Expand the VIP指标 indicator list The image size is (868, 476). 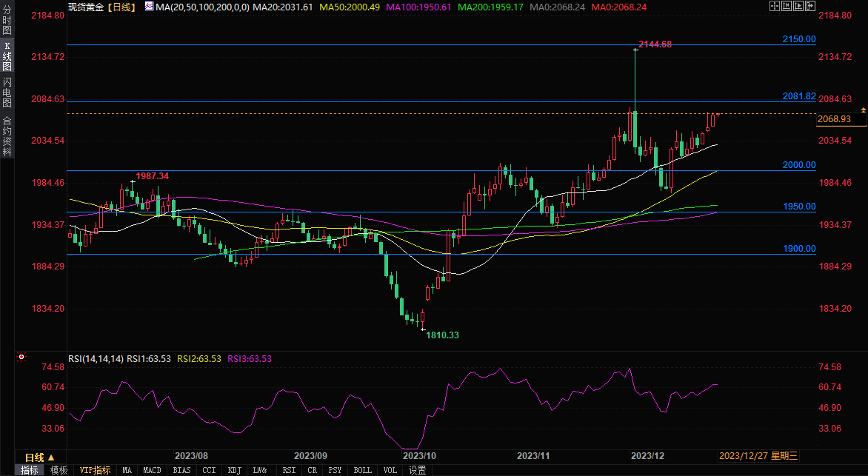tap(95, 470)
